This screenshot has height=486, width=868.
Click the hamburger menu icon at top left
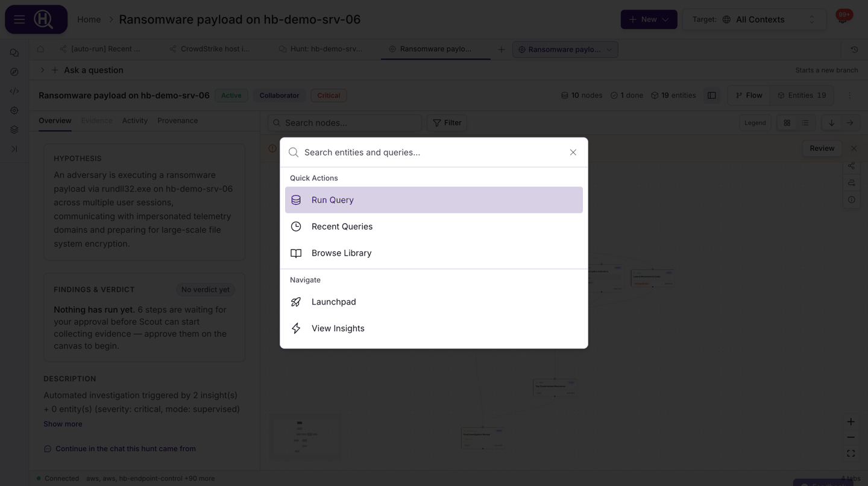19,19
